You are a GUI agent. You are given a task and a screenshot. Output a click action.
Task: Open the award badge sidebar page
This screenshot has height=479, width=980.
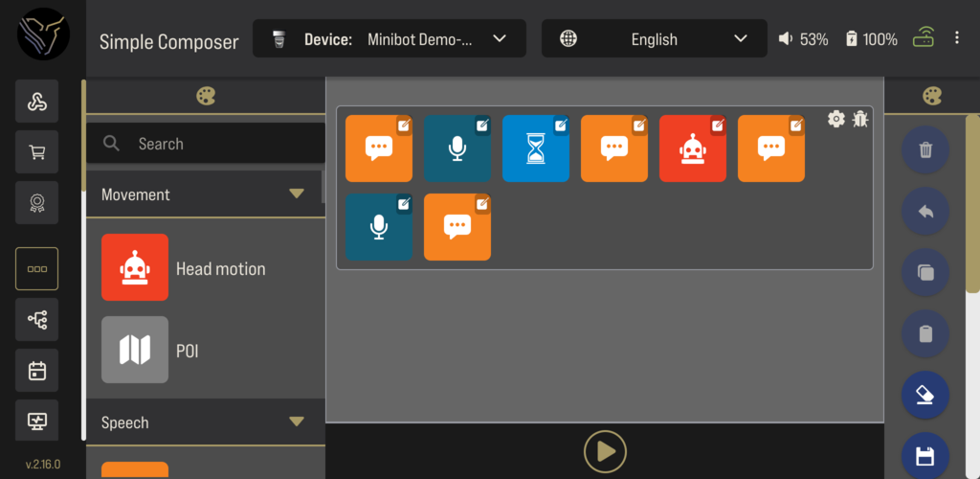(x=37, y=202)
